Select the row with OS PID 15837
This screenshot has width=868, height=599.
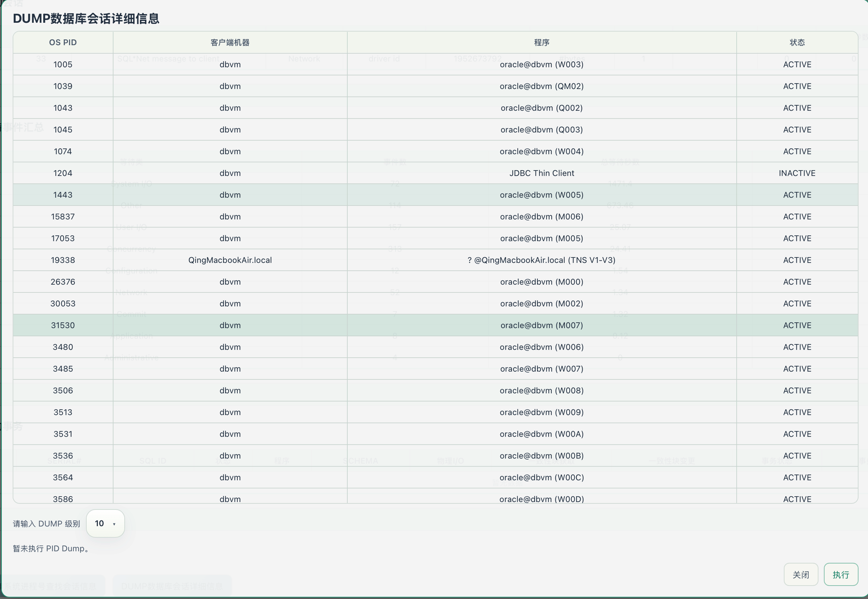coord(435,217)
